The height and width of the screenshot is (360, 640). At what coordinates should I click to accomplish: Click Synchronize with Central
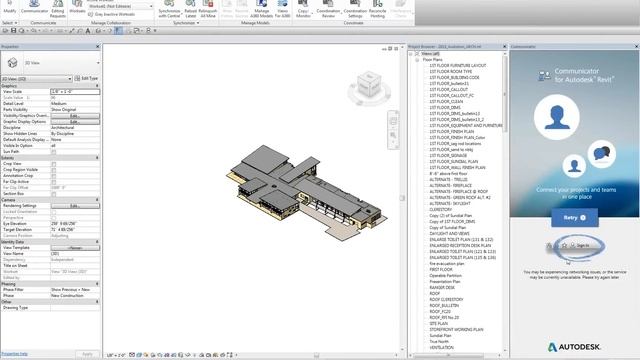pos(169,8)
